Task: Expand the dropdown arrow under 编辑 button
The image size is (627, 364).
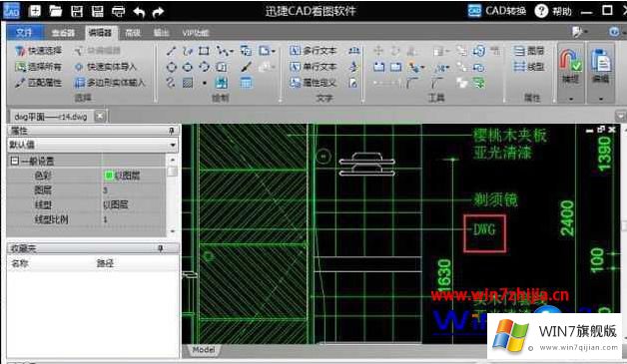Action: 601,99
